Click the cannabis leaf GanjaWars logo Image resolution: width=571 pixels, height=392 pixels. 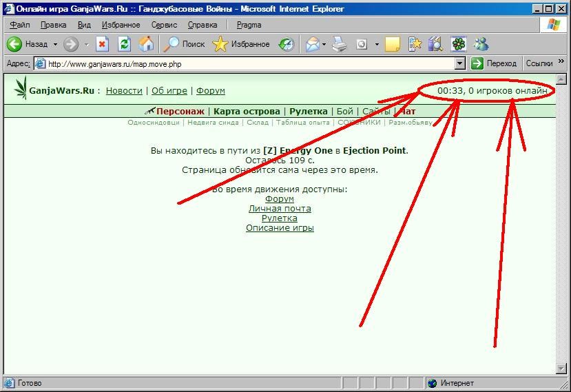pos(21,87)
